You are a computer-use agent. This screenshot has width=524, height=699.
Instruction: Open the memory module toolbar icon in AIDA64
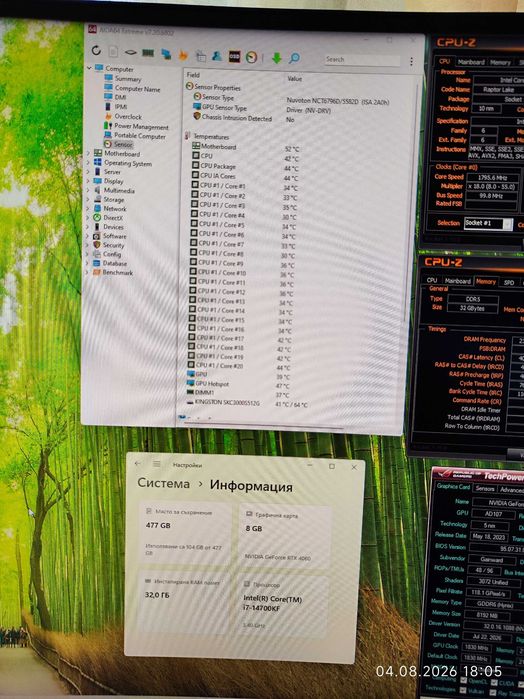[148, 53]
